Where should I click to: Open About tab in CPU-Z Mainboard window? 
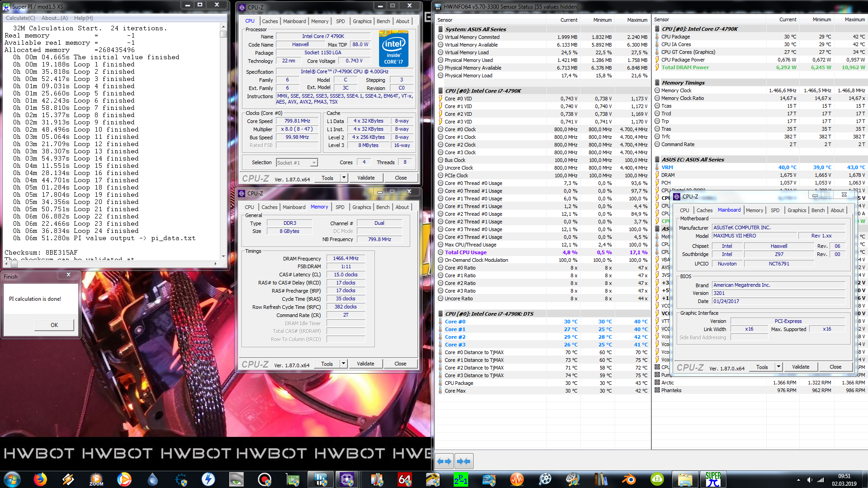coord(837,210)
